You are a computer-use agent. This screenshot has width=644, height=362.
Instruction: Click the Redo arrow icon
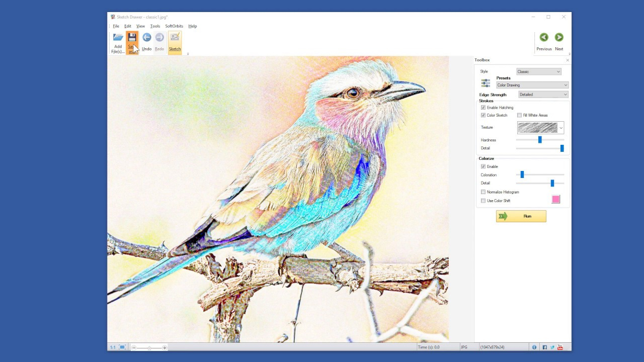(159, 37)
